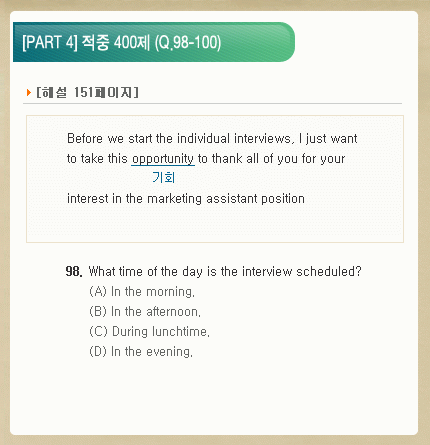430x445 pixels.
Task: Click the 해설 151페이지 heading text
Action: 87,92
